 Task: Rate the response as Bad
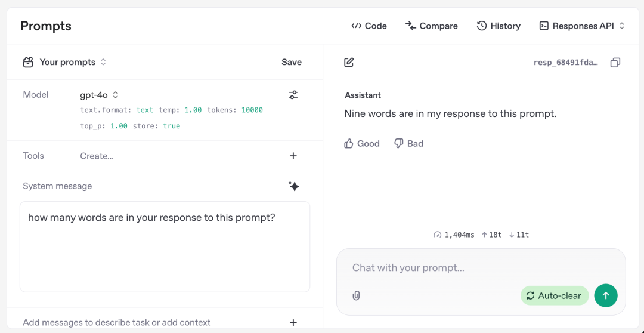408,143
